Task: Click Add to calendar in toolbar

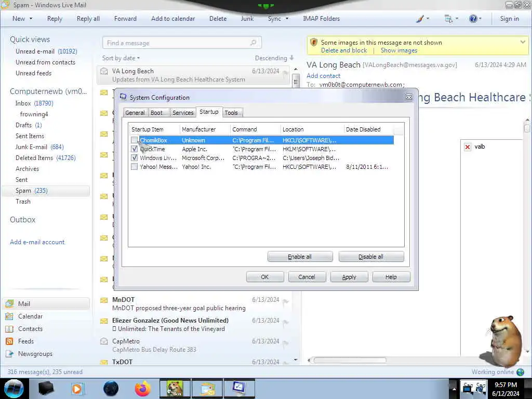Action: [x=173, y=19]
